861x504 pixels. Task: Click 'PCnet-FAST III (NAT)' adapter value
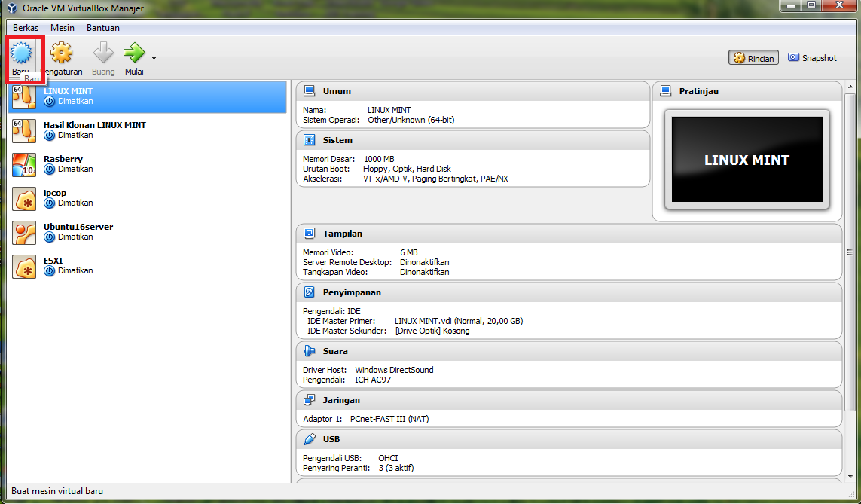tap(389, 419)
